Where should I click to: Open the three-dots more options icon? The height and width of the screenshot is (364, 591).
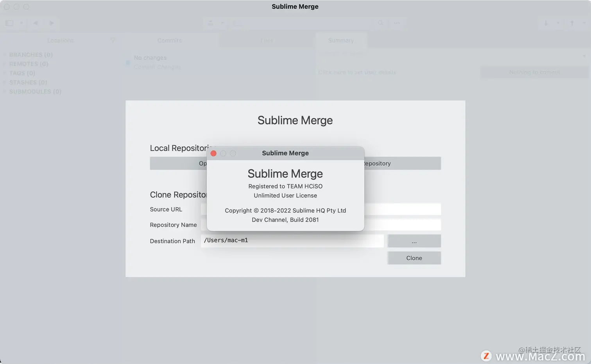tap(397, 23)
